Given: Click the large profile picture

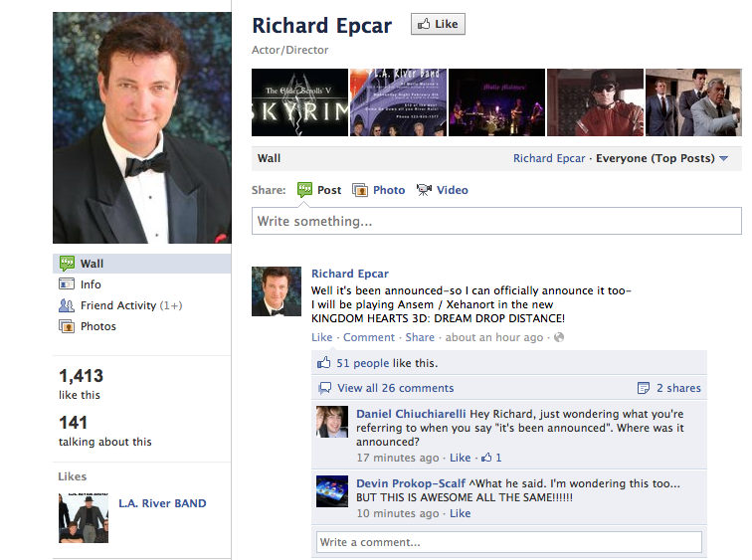Looking at the screenshot, I should coord(142,127).
